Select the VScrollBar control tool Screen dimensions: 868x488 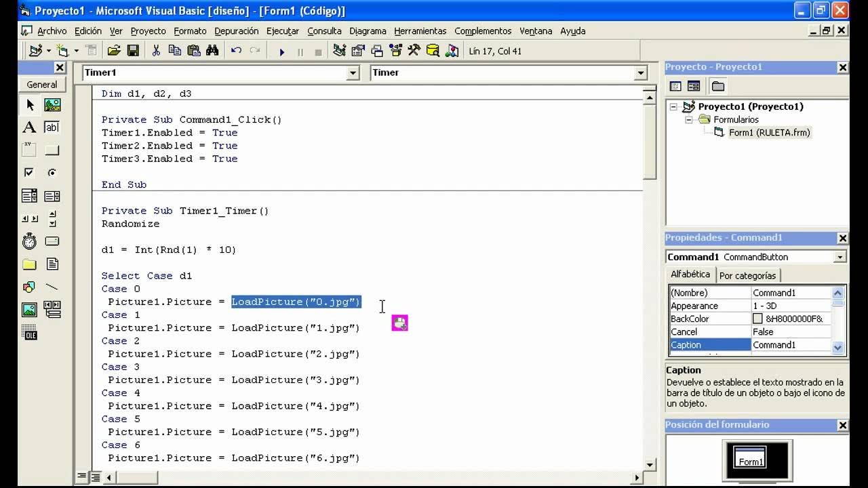pyautogui.click(x=52, y=218)
